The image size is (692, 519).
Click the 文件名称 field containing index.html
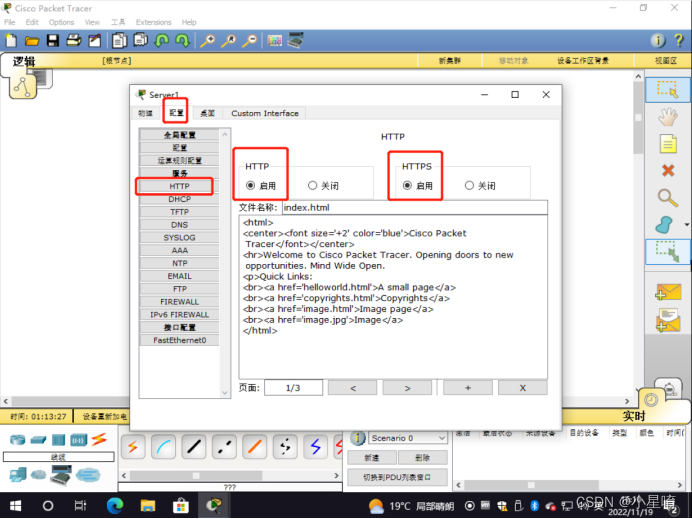pos(415,207)
